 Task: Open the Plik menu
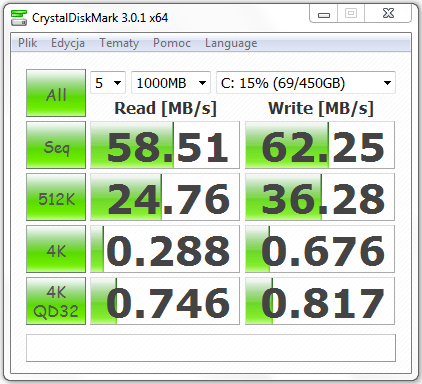point(27,43)
